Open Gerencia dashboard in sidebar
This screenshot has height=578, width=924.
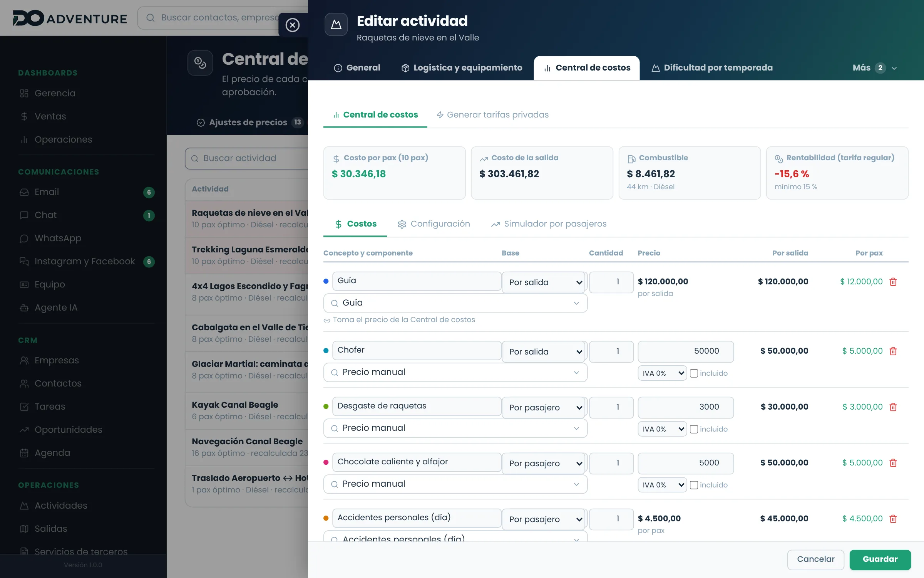coord(55,93)
